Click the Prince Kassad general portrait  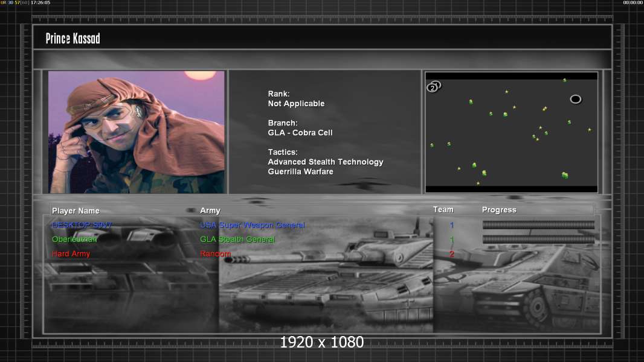click(x=137, y=132)
